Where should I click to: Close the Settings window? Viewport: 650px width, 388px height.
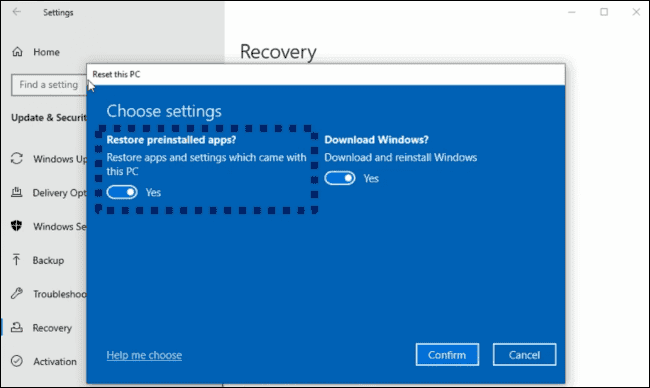click(x=636, y=12)
